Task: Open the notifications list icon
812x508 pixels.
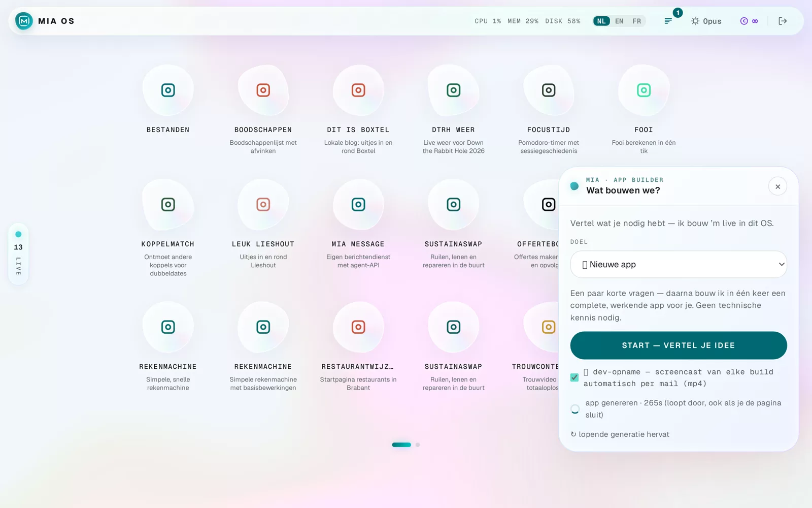Action: click(x=668, y=21)
